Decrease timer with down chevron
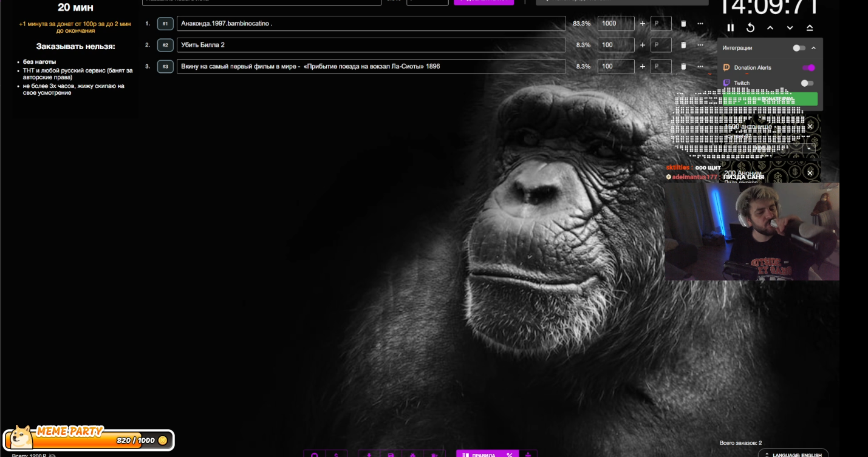 (x=790, y=28)
